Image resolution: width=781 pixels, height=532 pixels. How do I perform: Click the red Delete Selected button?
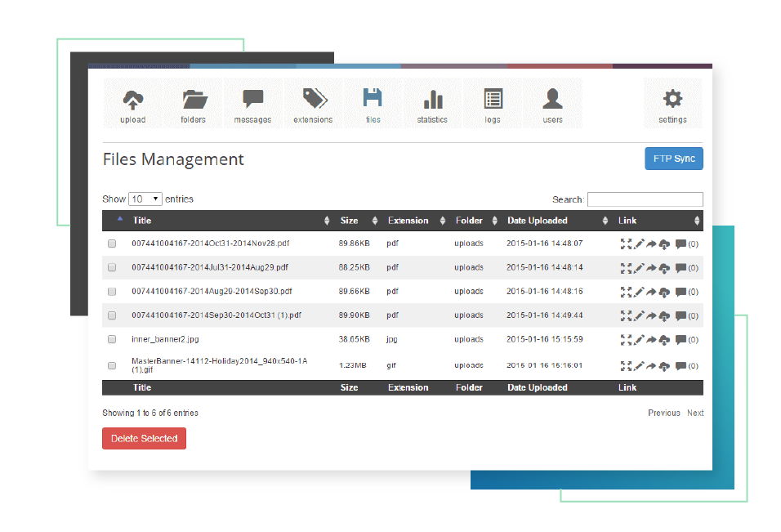(144, 439)
